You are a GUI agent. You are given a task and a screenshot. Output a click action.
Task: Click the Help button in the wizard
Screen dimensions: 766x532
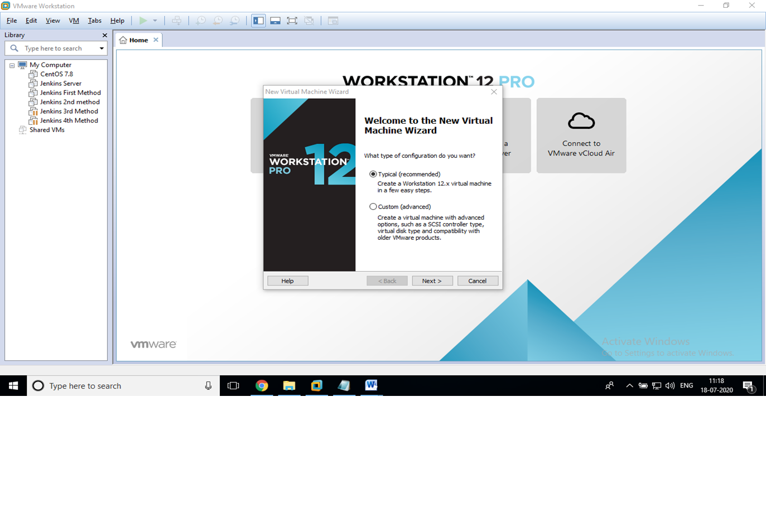tap(287, 280)
